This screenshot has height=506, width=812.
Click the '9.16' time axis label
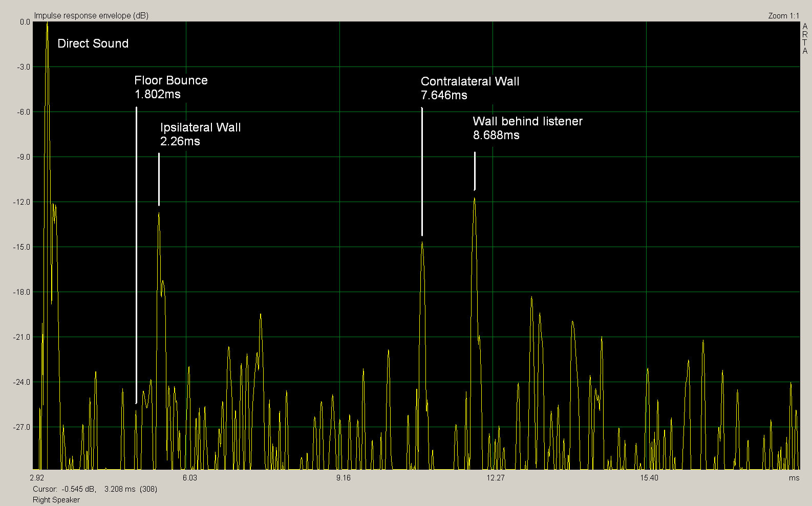(x=344, y=478)
